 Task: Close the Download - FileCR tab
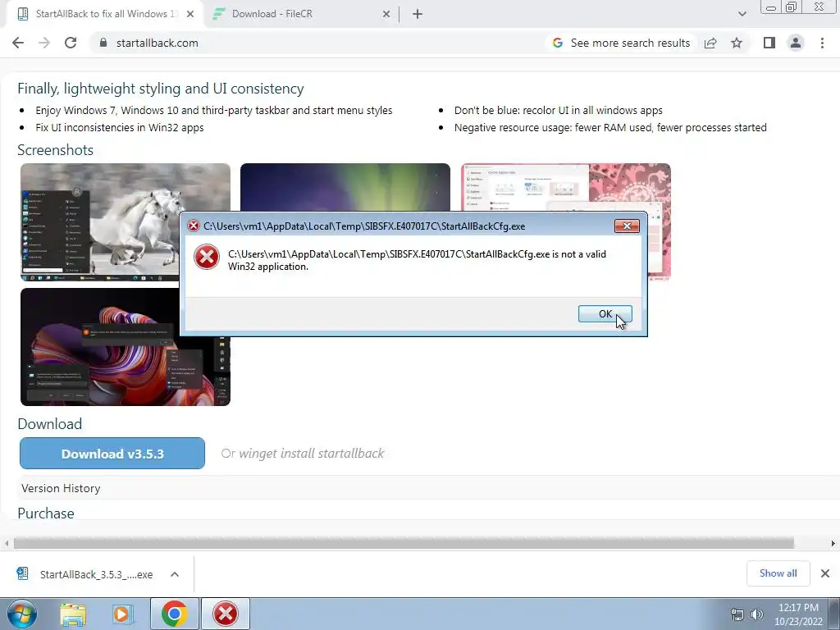click(386, 14)
